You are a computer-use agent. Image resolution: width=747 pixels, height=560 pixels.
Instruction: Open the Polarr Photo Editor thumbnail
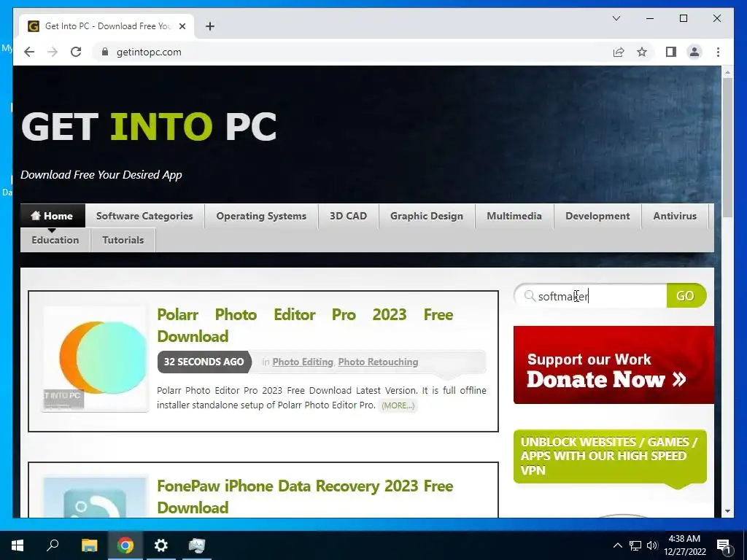[95, 359]
